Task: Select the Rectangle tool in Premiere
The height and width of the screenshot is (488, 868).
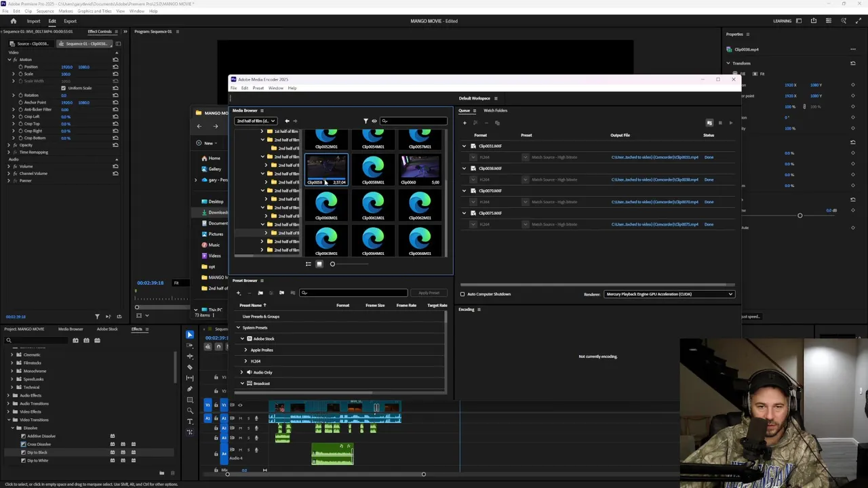Action: pos(190,400)
